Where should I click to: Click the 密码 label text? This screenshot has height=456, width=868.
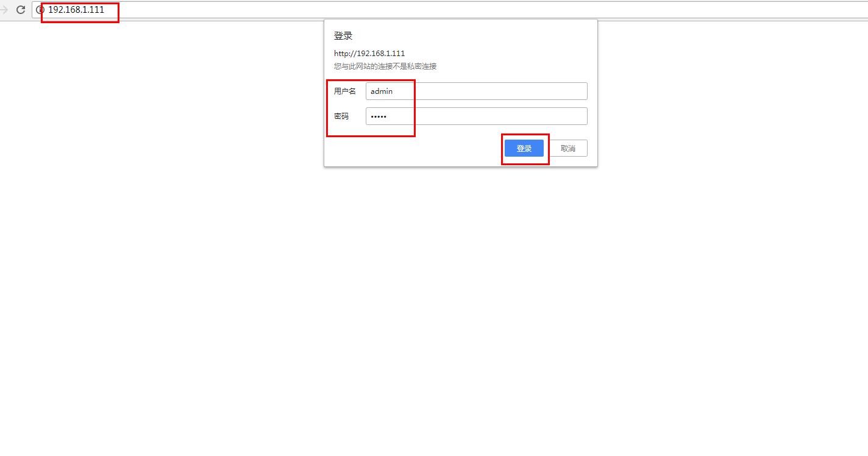click(x=341, y=116)
